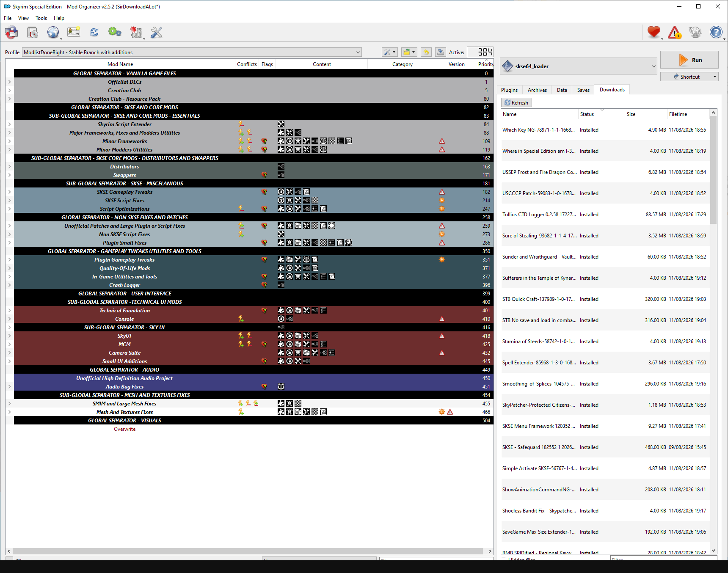
Task: Select the SKSE Menu Framework download
Action: (x=605, y=426)
